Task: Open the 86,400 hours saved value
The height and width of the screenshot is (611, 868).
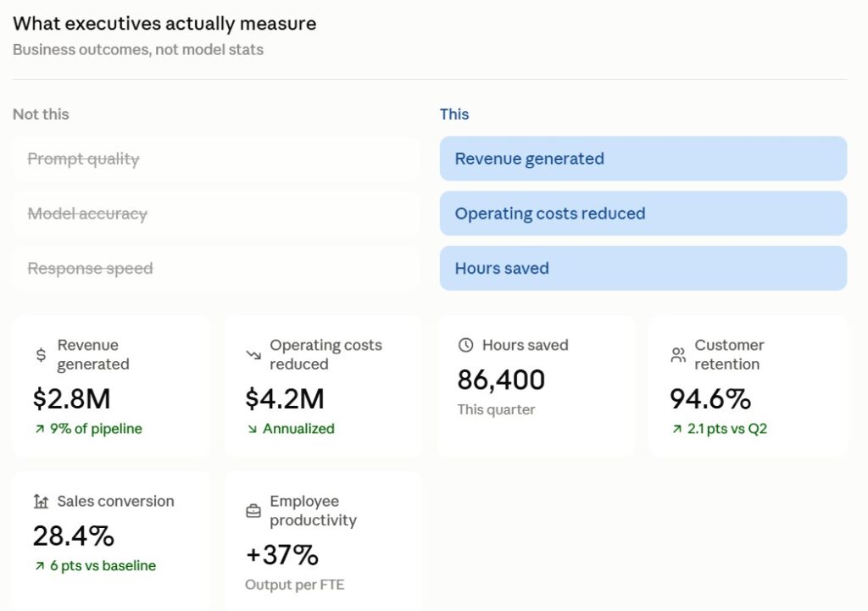Action: (501, 380)
